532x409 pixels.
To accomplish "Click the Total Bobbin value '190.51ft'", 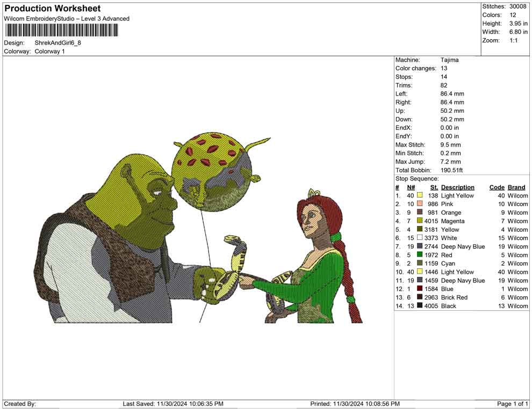I will [x=451, y=170].
